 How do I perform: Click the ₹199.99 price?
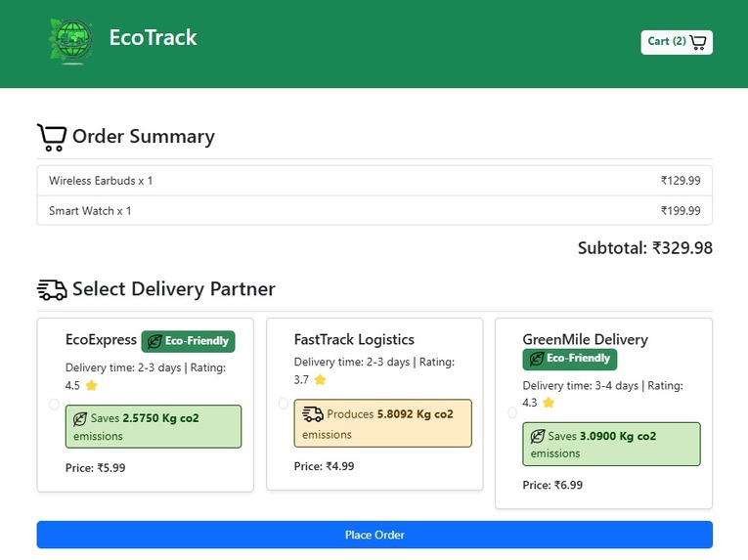click(681, 211)
